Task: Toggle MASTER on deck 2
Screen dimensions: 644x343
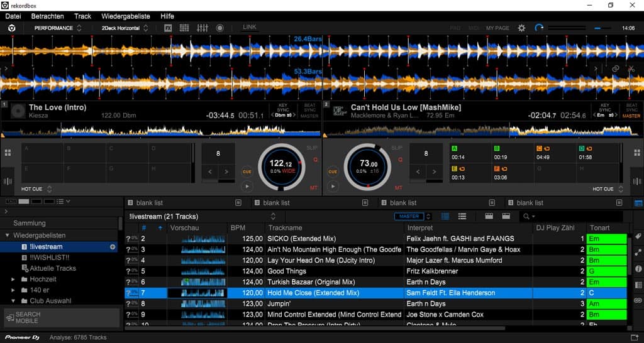Action: [631, 116]
